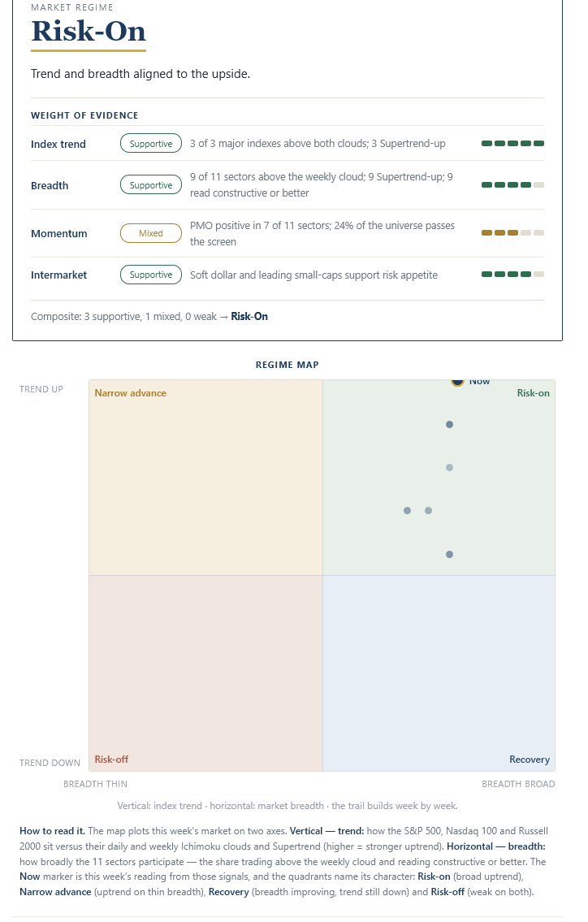Click the Momentum row label
The image size is (588, 922).
tap(58, 233)
